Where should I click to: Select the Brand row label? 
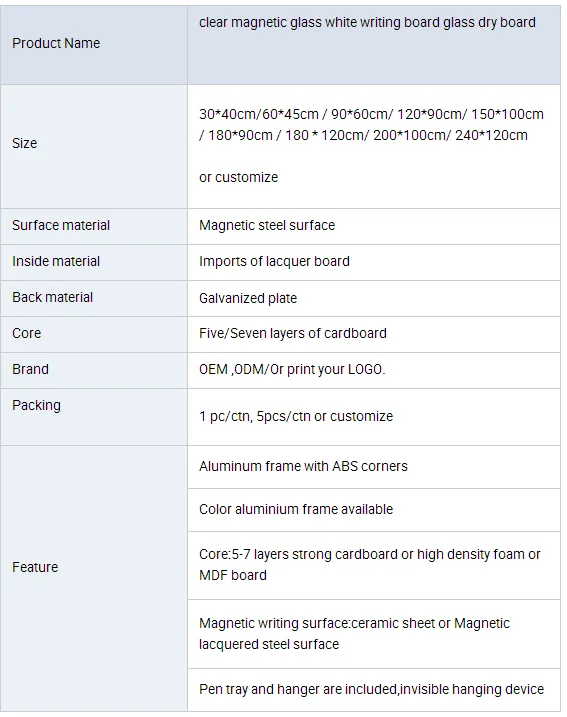pos(30,369)
